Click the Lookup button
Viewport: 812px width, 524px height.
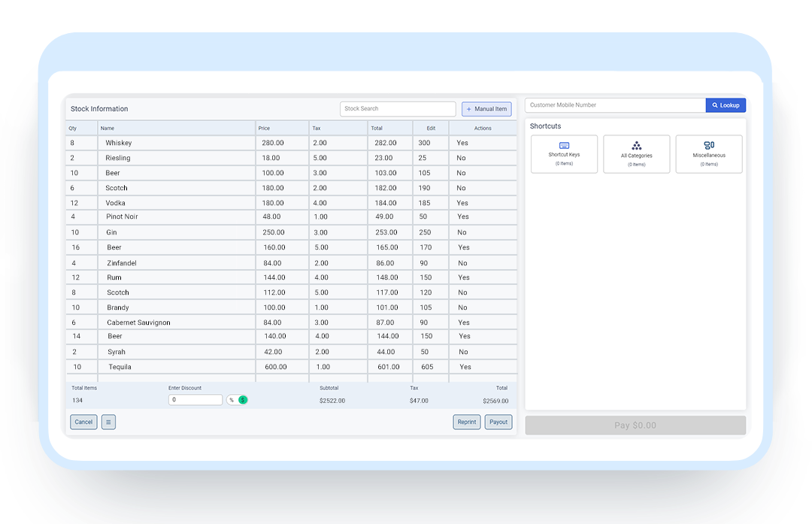(x=726, y=105)
